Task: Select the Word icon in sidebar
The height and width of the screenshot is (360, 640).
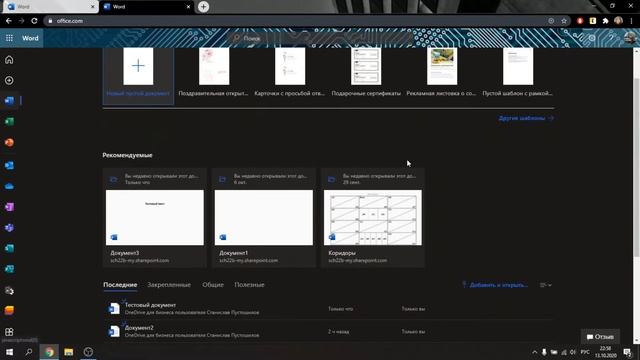Action: pos(9,100)
